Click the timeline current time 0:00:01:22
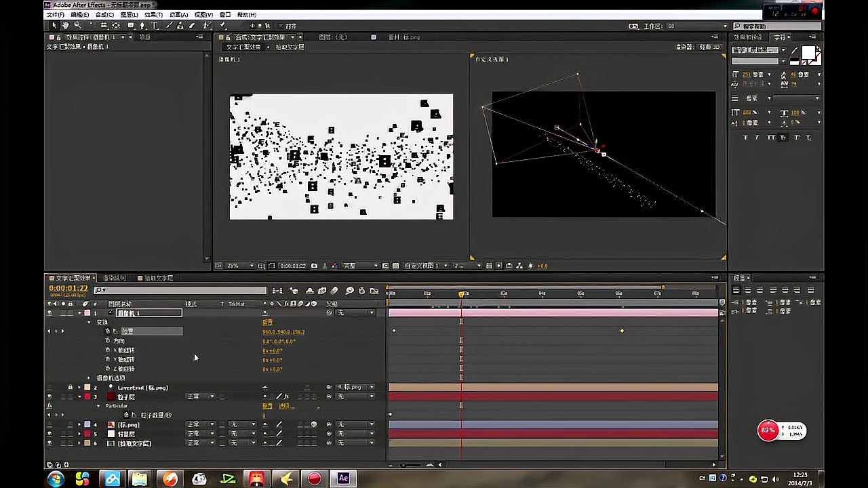 point(68,288)
